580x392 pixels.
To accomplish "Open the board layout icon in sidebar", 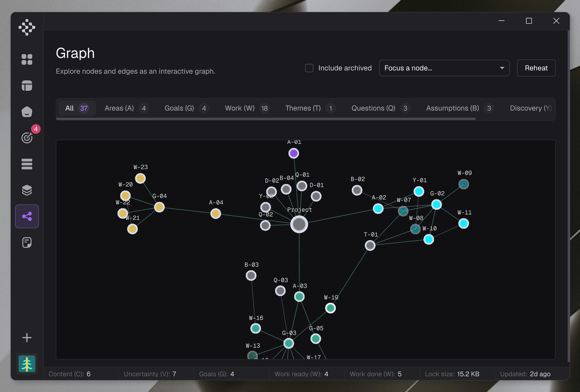I will [x=27, y=85].
